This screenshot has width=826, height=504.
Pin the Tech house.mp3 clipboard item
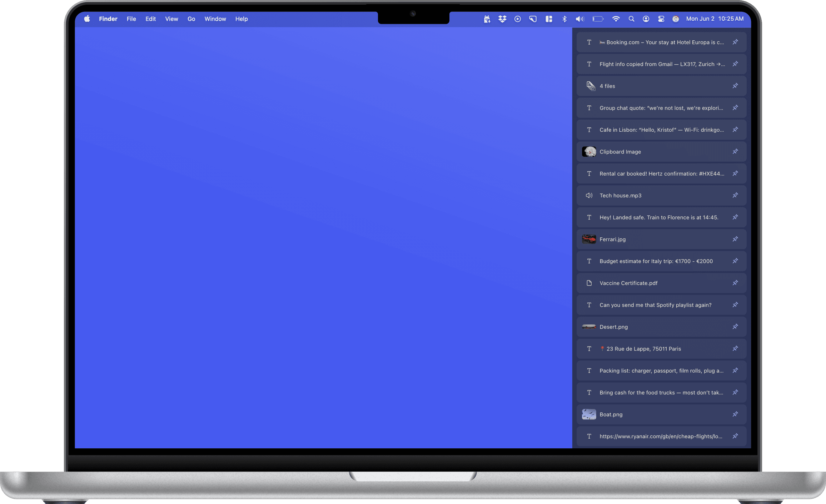(x=735, y=195)
